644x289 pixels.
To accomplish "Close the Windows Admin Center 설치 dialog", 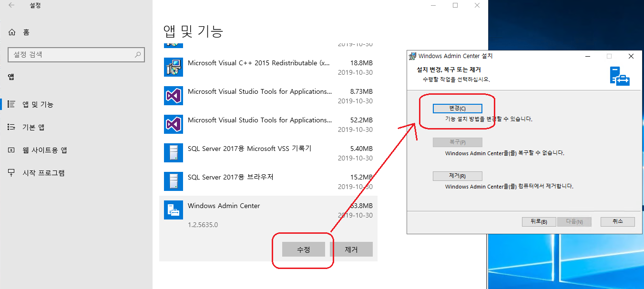I will pos(631,56).
